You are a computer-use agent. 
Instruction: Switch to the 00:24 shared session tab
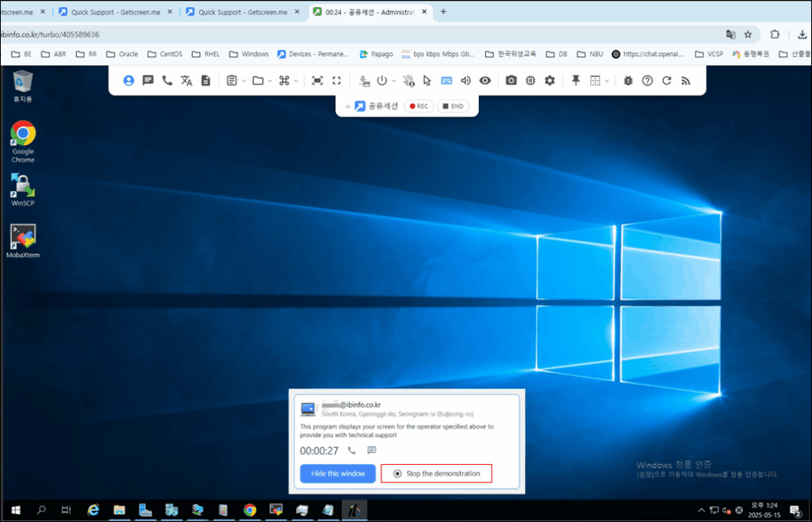click(x=371, y=12)
